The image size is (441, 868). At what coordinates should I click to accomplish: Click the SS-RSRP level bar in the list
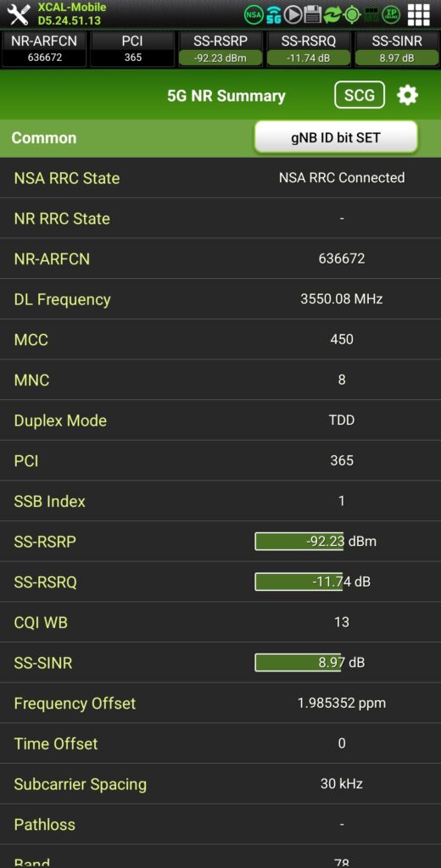pos(299,542)
